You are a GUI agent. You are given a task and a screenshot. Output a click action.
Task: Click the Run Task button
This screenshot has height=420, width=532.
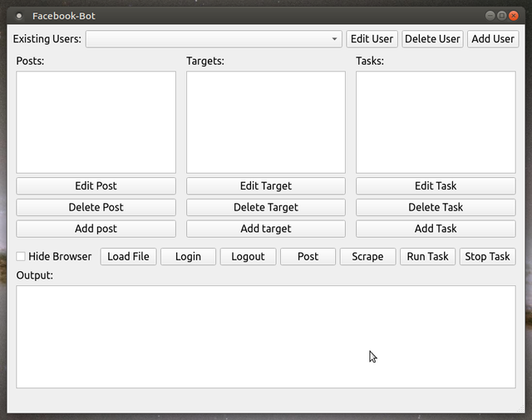click(x=427, y=256)
